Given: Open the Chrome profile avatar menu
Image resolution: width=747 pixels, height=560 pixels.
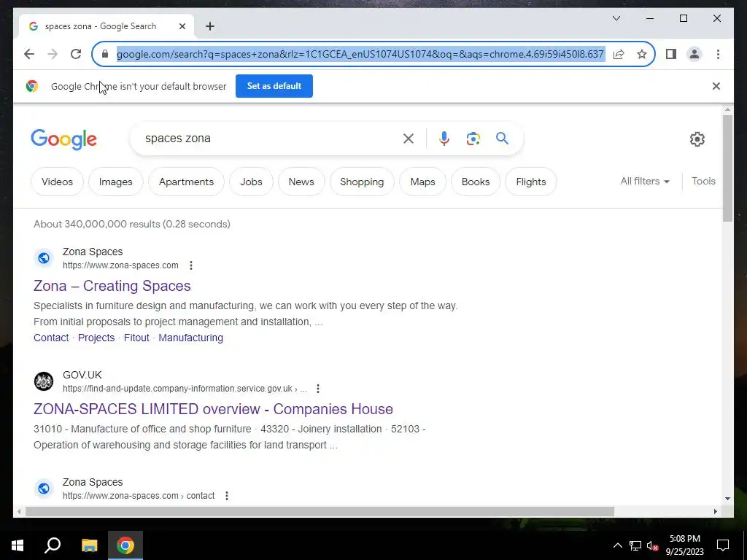Looking at the screenshot, I should pos(694,54).
